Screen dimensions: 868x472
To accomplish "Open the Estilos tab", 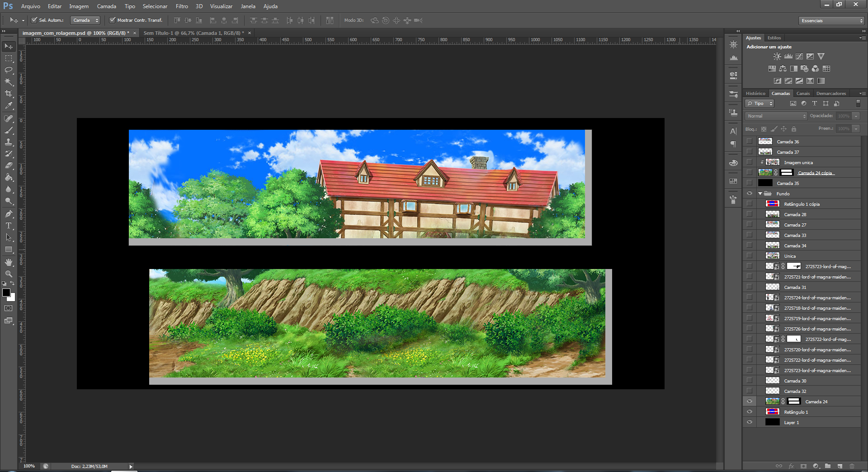I will [774, 38].
